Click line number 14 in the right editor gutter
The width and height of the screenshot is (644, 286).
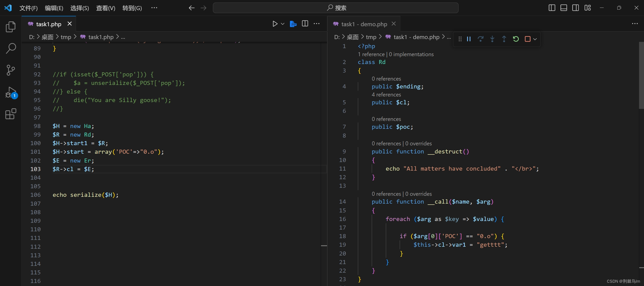point(342,202)
